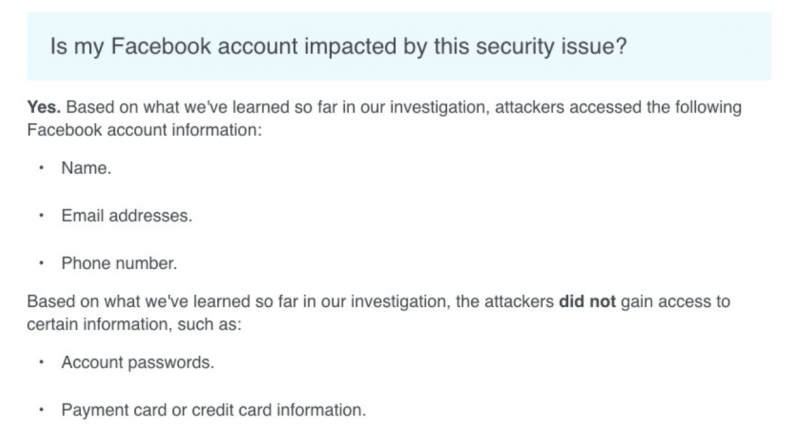Select the "Account passwords." list item
800x447 pixels.
(137, 362)
